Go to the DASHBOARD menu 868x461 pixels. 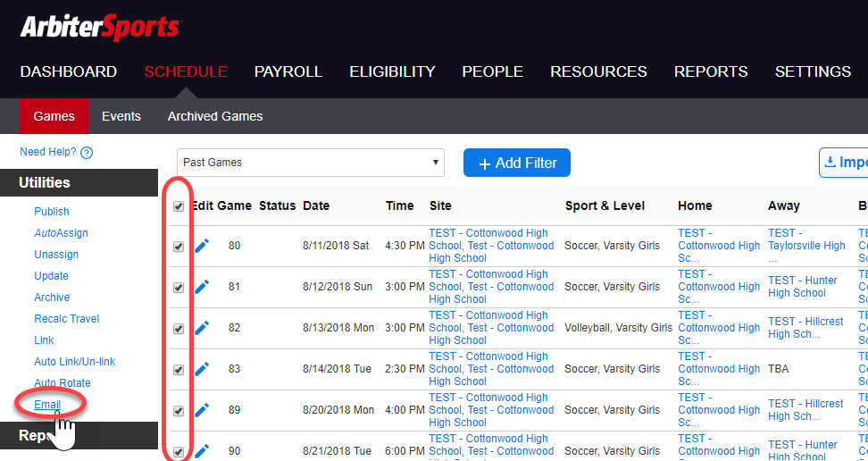(69, 71)
